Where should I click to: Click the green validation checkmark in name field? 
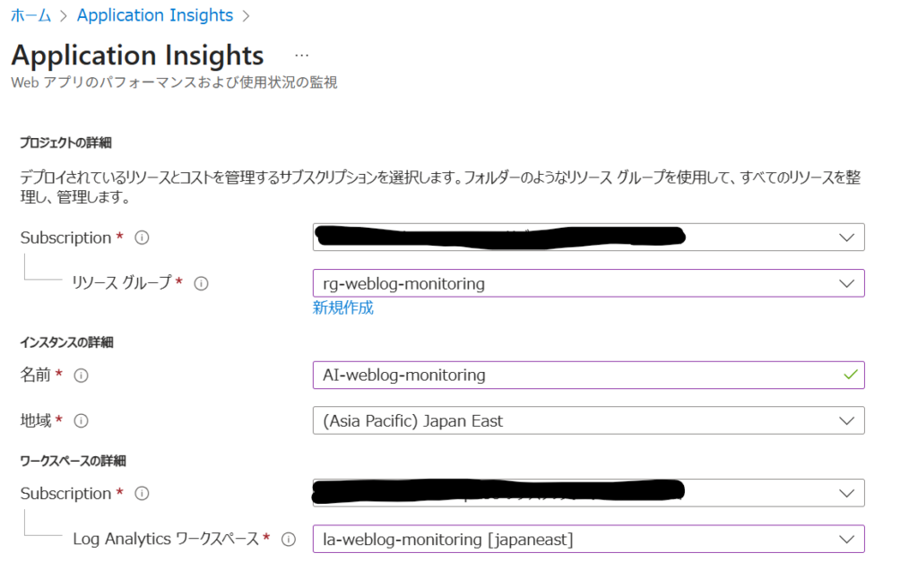tap(850, 375)
